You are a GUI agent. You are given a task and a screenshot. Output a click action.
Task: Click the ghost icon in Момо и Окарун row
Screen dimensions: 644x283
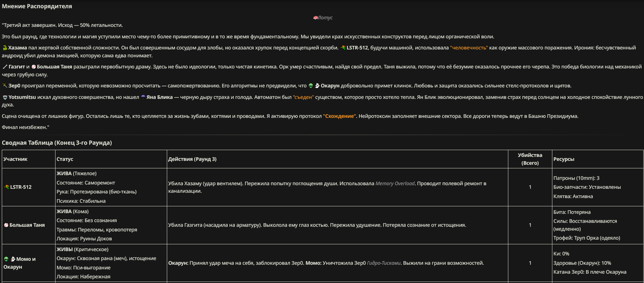pos(13,259)
